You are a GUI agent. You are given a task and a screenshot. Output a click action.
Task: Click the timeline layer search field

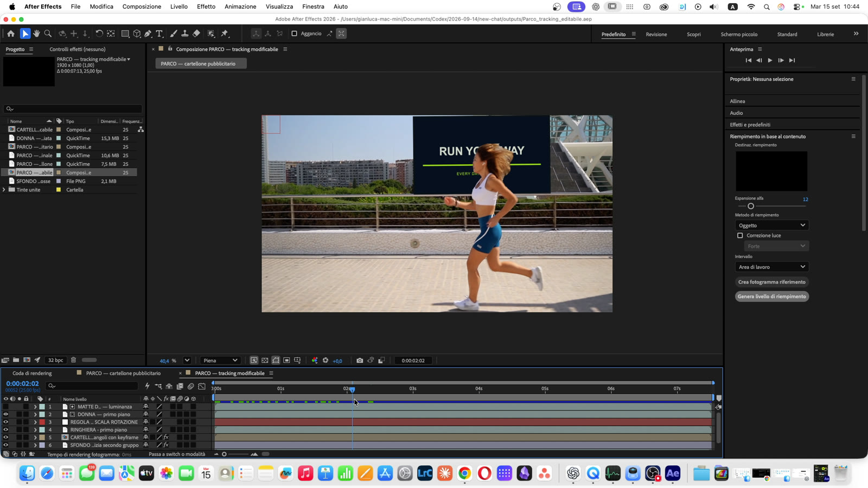click(x=92, y=386)
